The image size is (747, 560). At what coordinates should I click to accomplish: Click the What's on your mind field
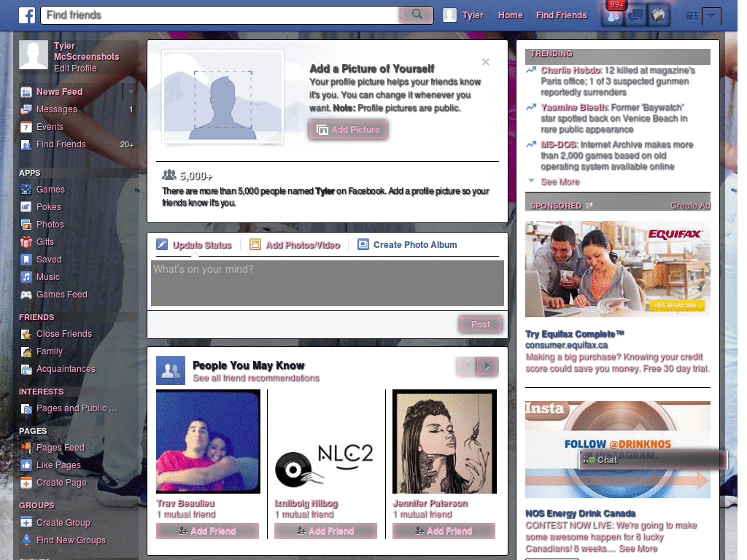(328, 283)
